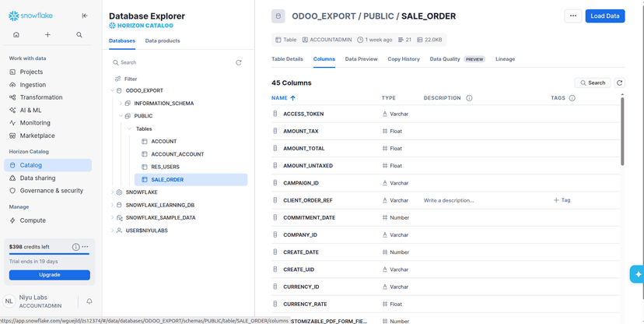Click PUBLIC in the breadcrumb

coord(379,16)
